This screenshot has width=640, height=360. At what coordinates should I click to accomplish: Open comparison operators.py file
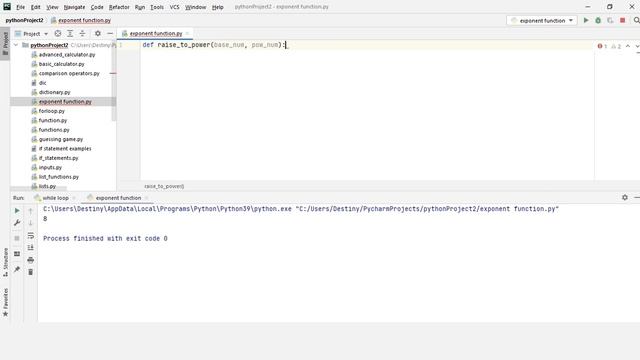click(69, 73)
